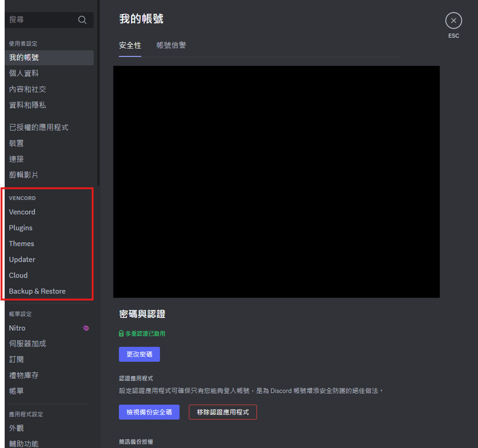
Task: Click the 密碼與認證 heading
Action: coord(142,314)
